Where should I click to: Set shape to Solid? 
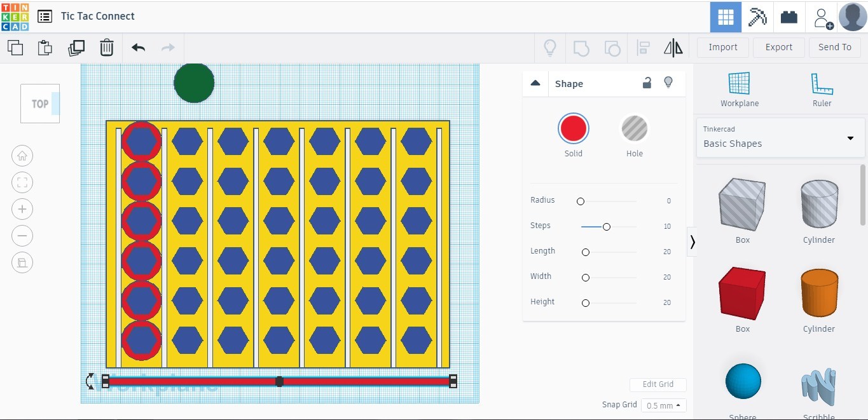(573, 129)
